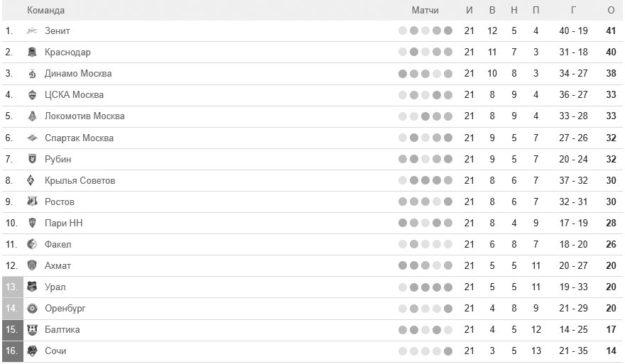Click the Спартак Москва diamond logo

(32, 138)
